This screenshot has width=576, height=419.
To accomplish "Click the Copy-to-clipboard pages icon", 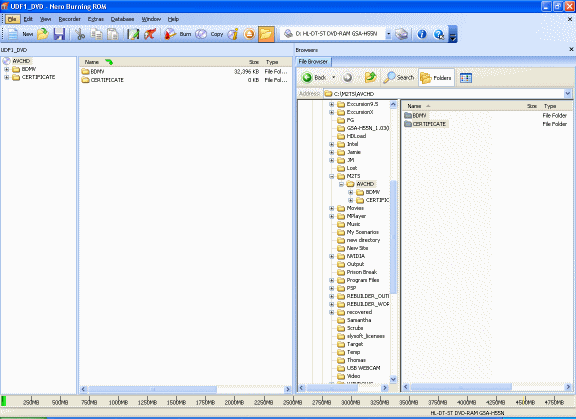I will click(x=96, y=34).
